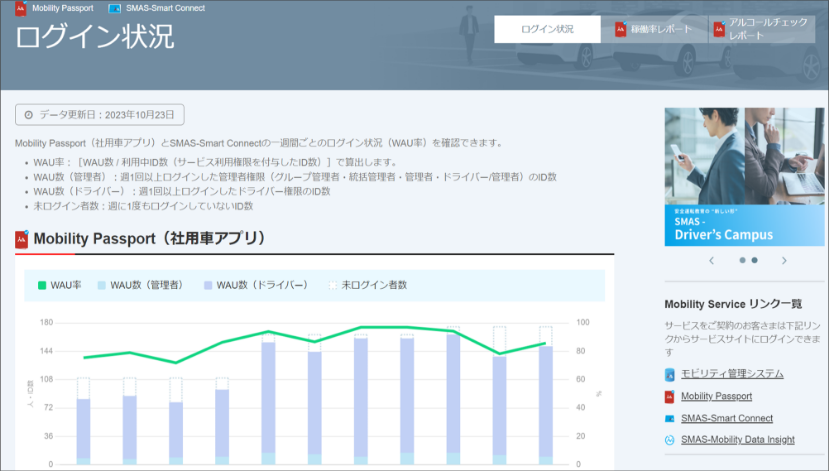829x471 pixels.
Task: Click the ログイン状況 page title
Action: click(x=95, y=36)
